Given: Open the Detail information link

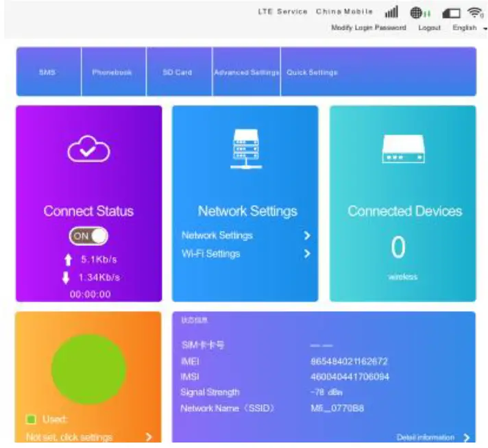Looking at the screenshot, I should click(x=426, y=438).
